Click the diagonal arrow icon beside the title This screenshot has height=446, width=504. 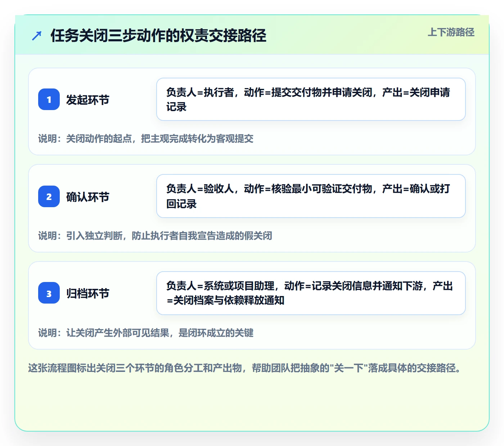click(37, 36)
